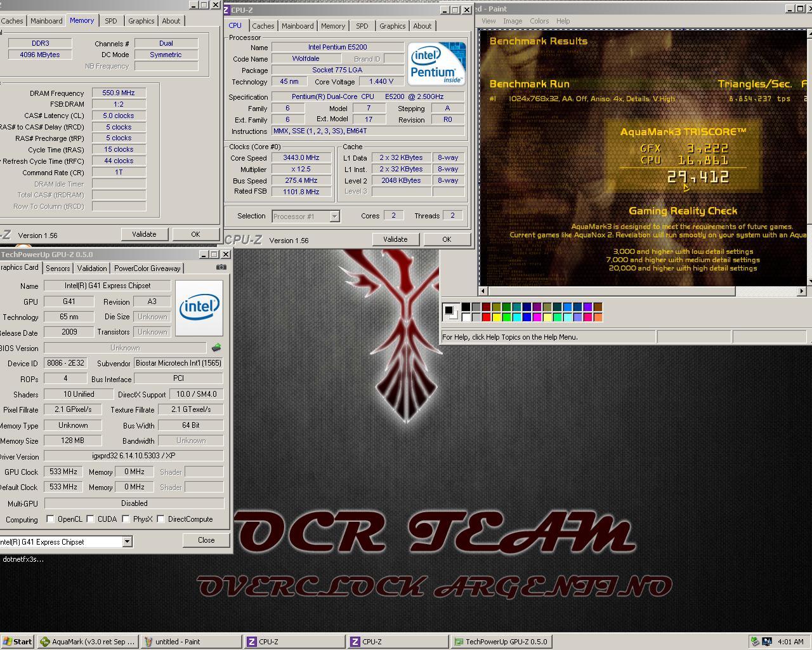This screenshot has height=650, width=812.
Task: Open the G41 Express Chipset dropdown in GPU-Z
Action: (127, 541)
